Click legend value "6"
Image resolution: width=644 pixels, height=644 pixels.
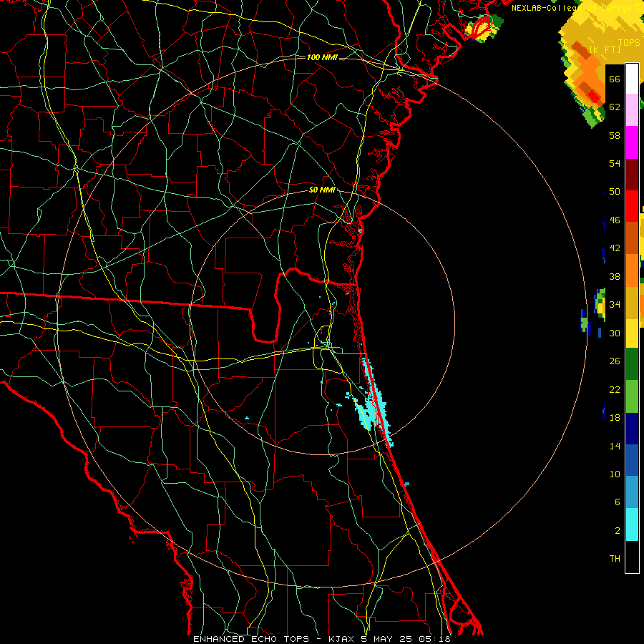pos(617,502)
